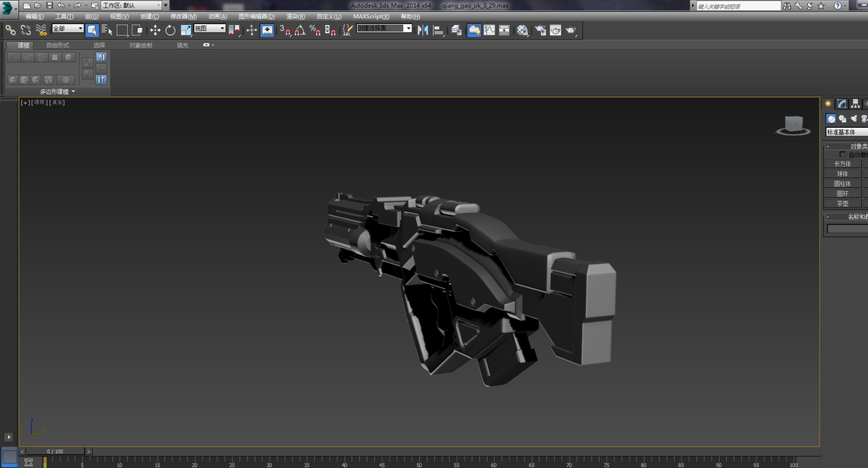Image resolution: width=868 pixels, height=468 pixels.
Task: Click the Mirror tool icon
Action: [x=423, y=30]
